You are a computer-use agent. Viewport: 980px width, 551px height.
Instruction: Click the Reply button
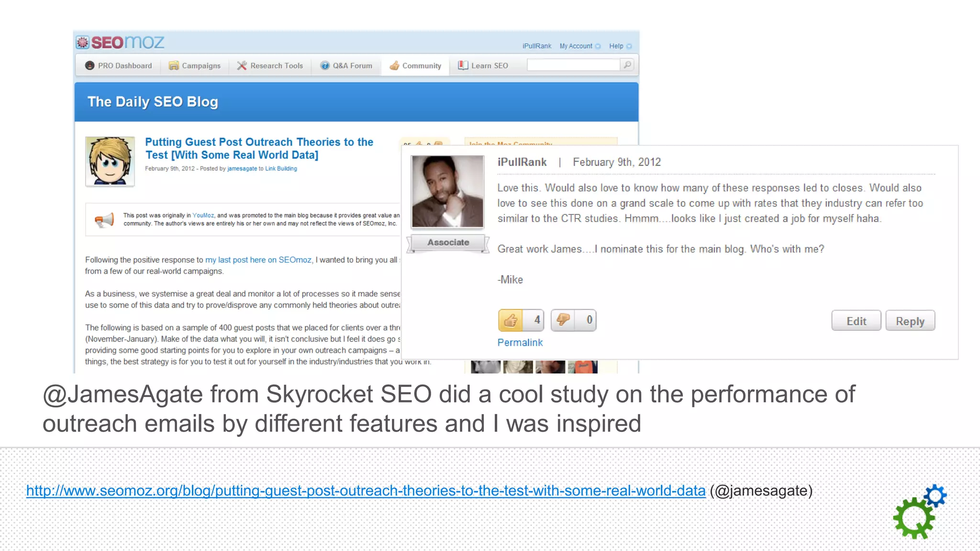(x=910, y=321)
